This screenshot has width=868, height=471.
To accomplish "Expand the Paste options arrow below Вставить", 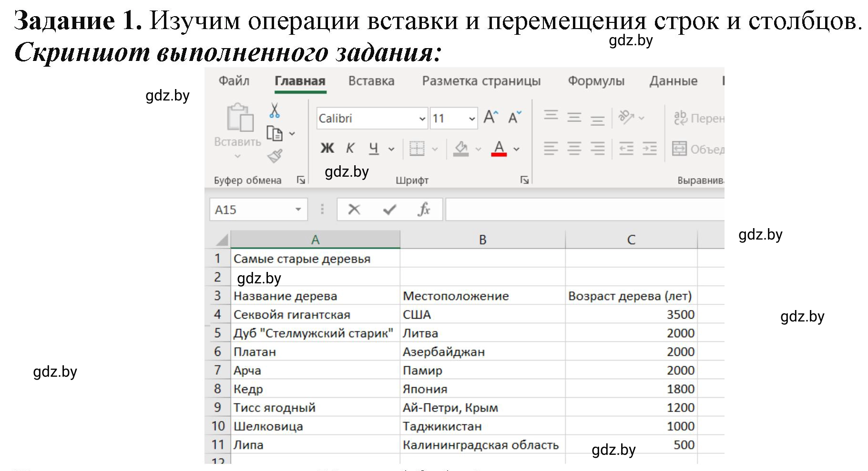I will click(x=237, y=156).
